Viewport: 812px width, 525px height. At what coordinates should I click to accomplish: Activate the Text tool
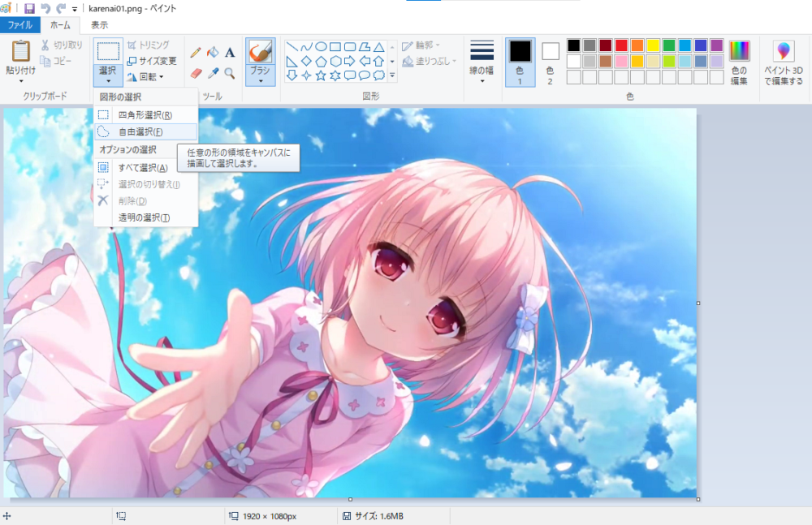[230, 52]
